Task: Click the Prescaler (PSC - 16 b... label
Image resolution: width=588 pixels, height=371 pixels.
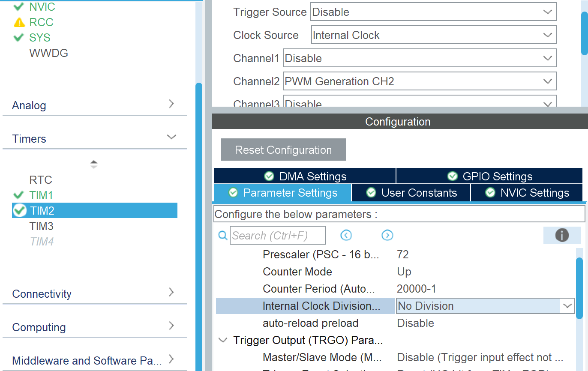Action: 321,254
